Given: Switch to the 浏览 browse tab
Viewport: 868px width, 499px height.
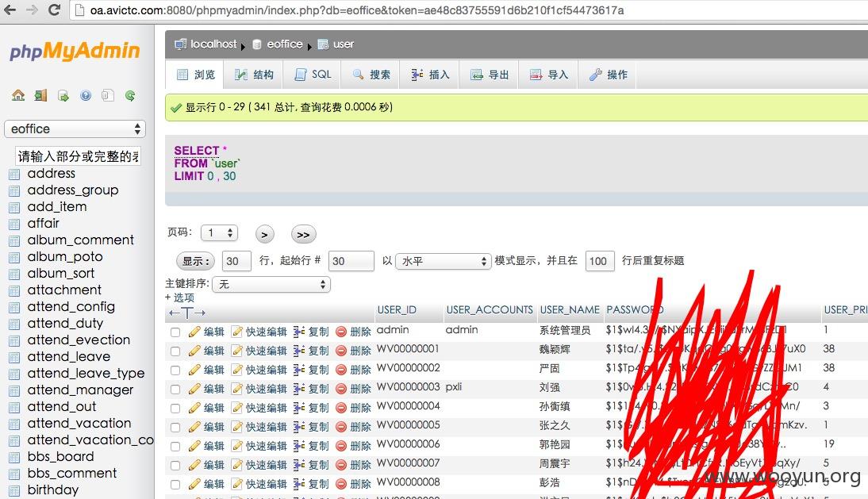Looking at the screenshot, I should 195,75.
